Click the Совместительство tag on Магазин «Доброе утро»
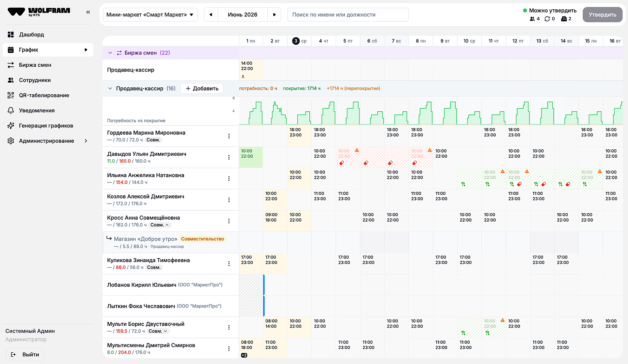 pyautogui.click(x=203, y=239)
